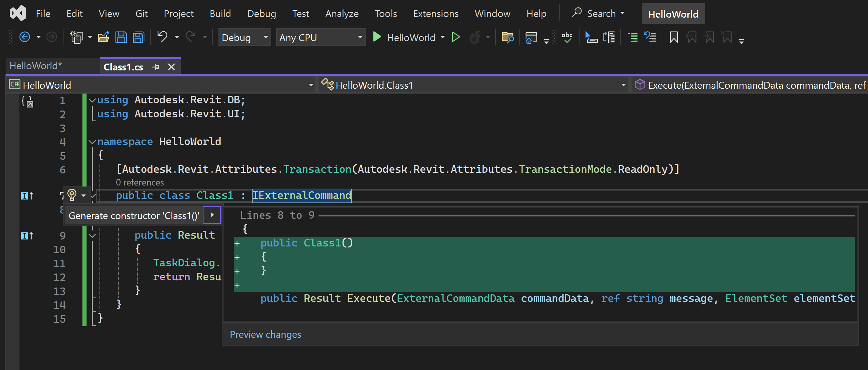The width and height of the screenshot is (868, 370).
Task: Close the Class1.cs tab
Action: click(x=171, y=67)
